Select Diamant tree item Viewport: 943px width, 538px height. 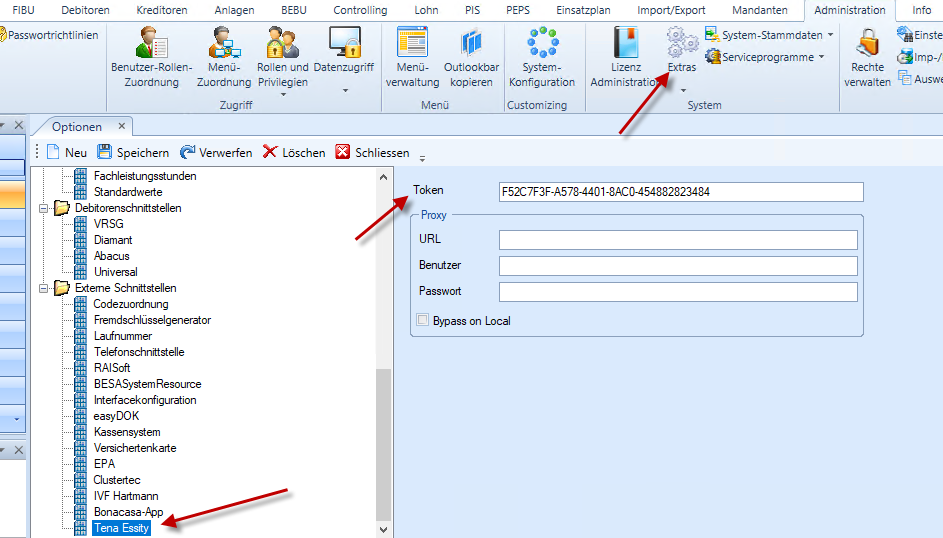pyautogui.click(x=113, y=240)
